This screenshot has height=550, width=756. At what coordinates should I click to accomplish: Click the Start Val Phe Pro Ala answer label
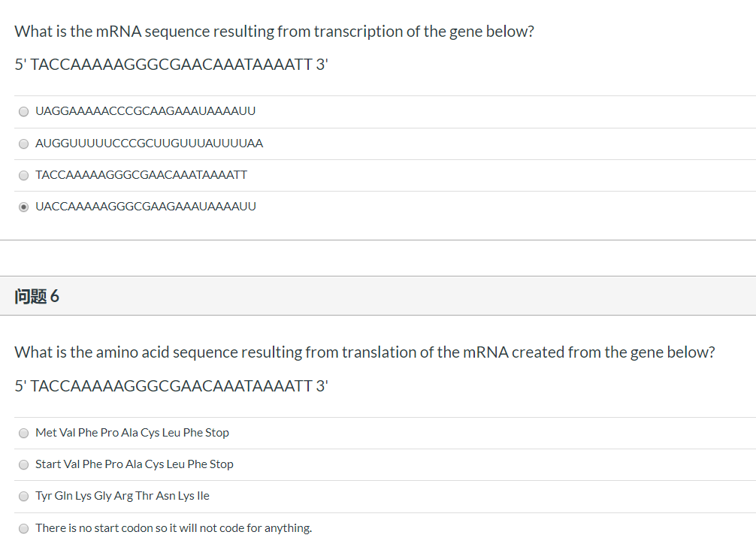pos(134,464)
